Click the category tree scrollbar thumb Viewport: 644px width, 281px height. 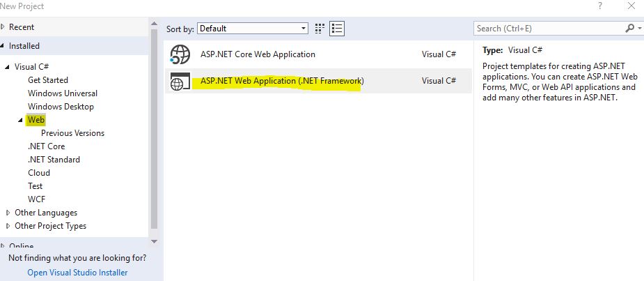[x=154, y=128]
